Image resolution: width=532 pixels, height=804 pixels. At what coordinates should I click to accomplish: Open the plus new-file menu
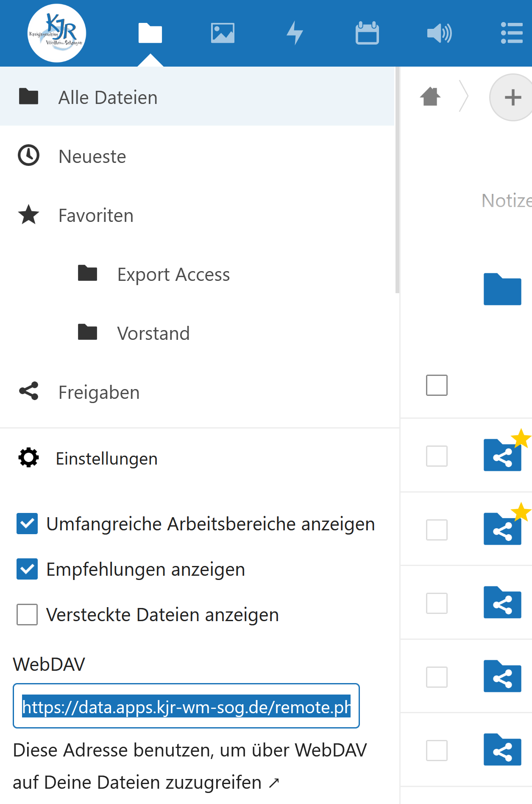pyautogui.click(x=513, y=97)
